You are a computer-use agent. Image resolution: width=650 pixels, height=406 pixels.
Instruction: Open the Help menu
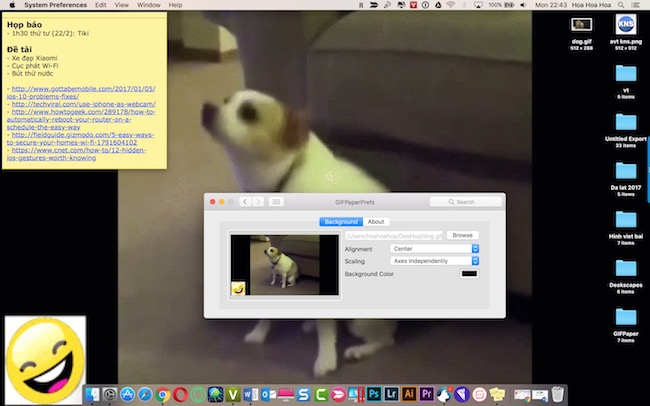pyautogui.click(x=175, y=5)
